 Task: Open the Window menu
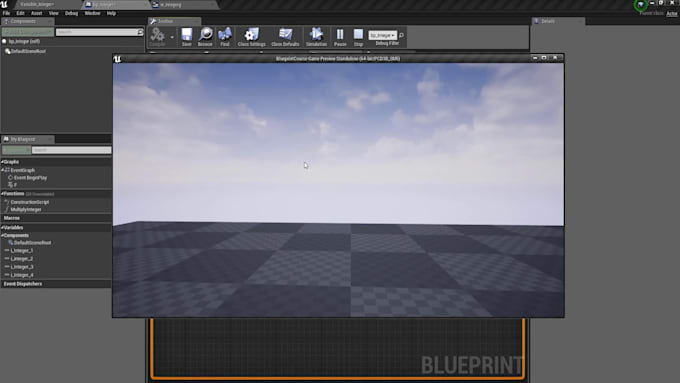tap(92, 13)
